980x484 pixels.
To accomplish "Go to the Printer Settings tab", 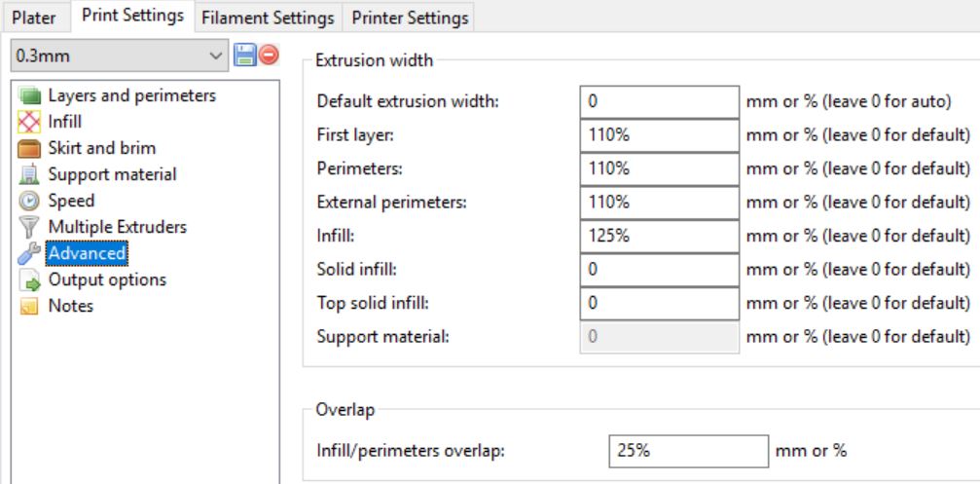I will click(410, 18).
